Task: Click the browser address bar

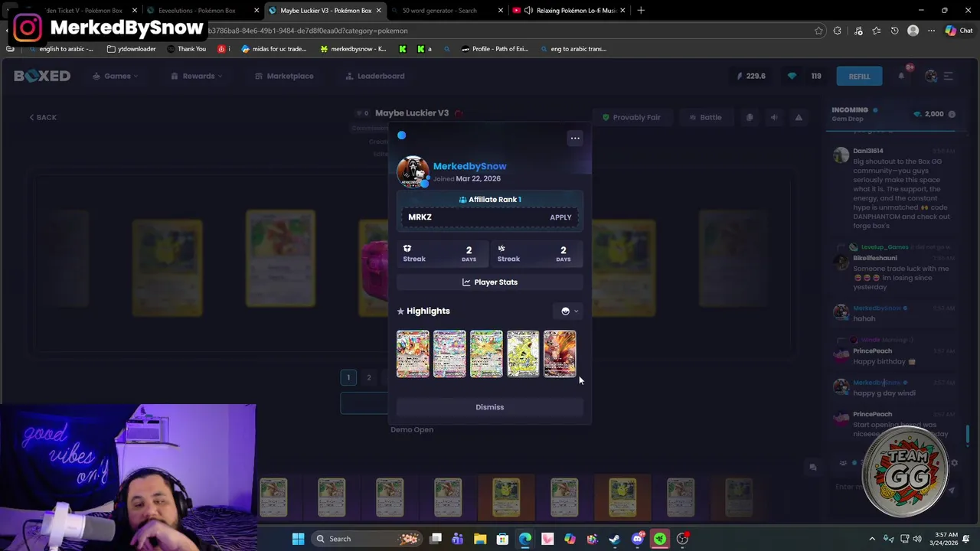Action: [x=505, y=31]
